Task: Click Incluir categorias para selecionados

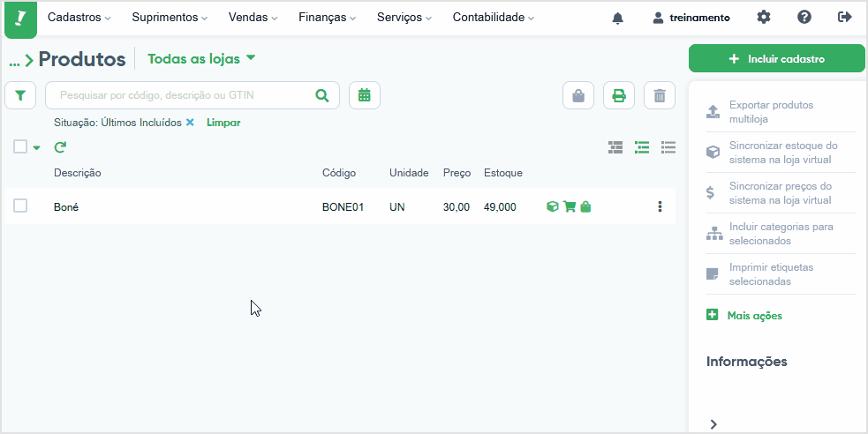Action: click(x=781, y=234)
